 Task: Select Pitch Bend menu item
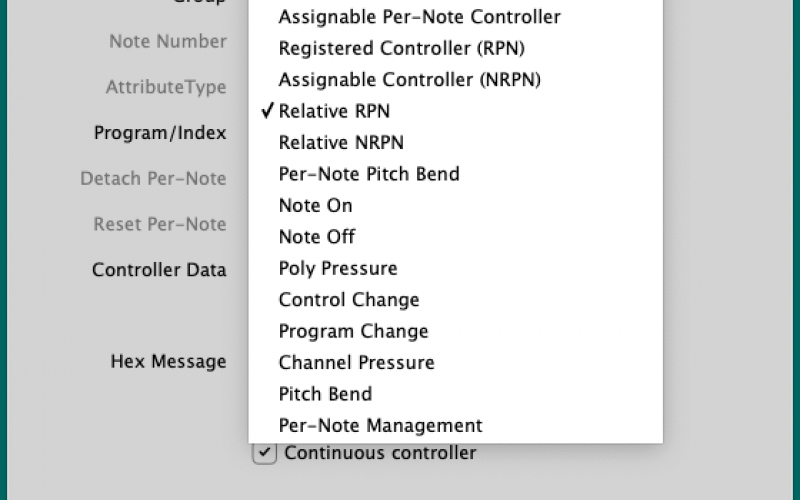point(325,394)
